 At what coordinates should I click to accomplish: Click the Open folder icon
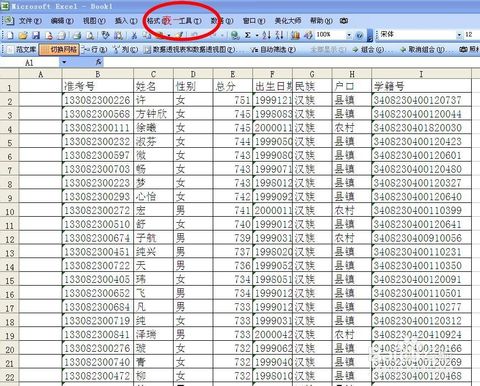click(x=23, y=35)
